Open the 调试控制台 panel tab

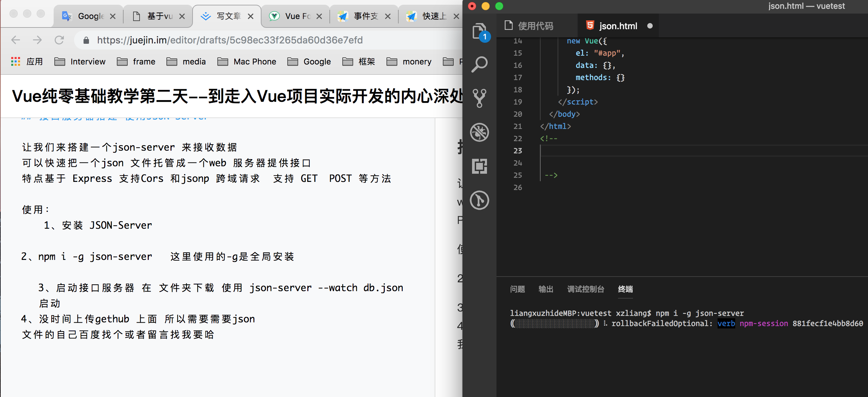point(585,289)
